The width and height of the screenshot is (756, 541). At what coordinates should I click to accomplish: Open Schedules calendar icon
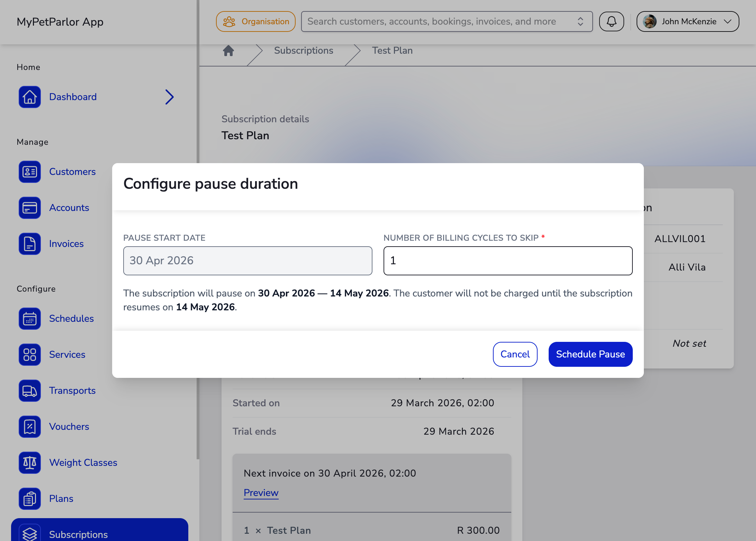tap(30, 319)
